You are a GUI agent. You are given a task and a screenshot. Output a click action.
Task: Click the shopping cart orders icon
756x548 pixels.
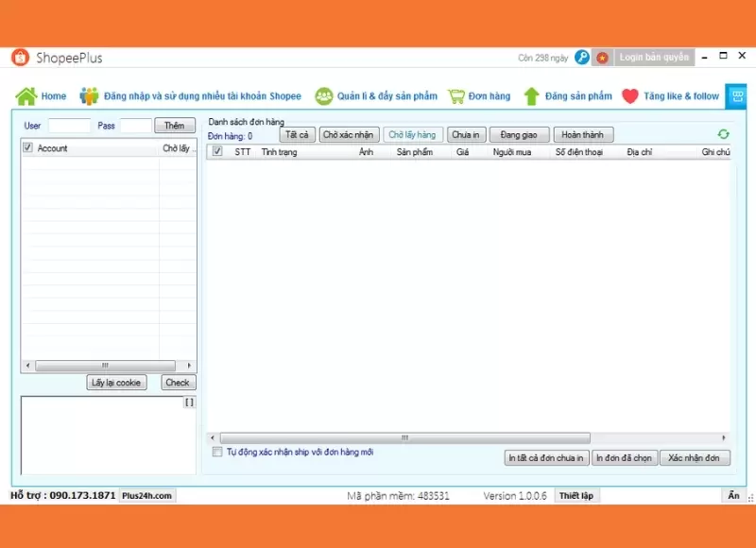456,96
